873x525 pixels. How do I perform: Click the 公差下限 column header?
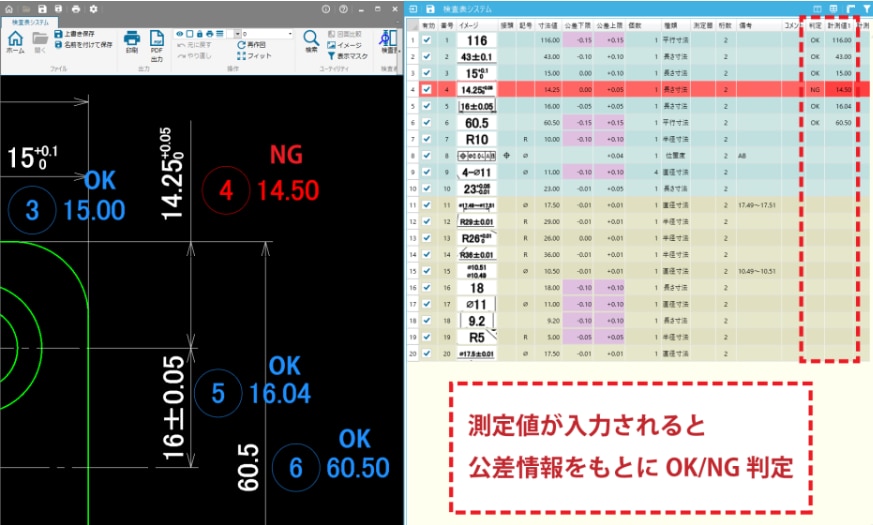577,26
